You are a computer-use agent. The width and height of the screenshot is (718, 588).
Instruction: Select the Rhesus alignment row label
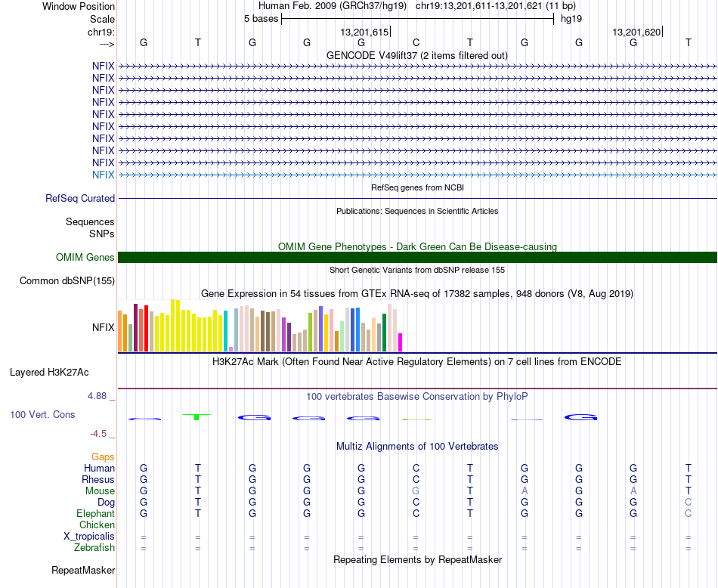[x=98, y=479]
